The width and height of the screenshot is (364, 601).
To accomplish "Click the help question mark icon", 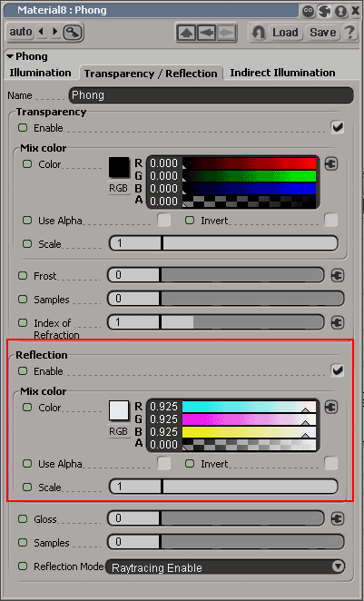I will click(x=349, y=32).
